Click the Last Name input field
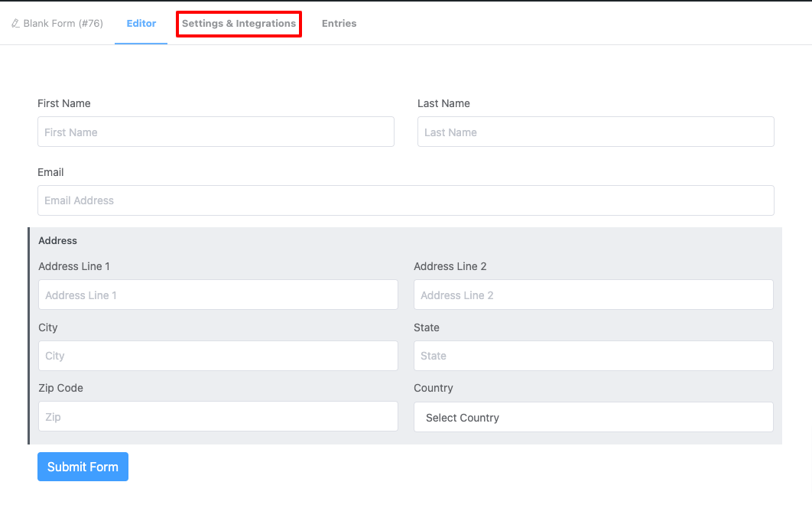812x508 pixels. (x=596, y=132)
